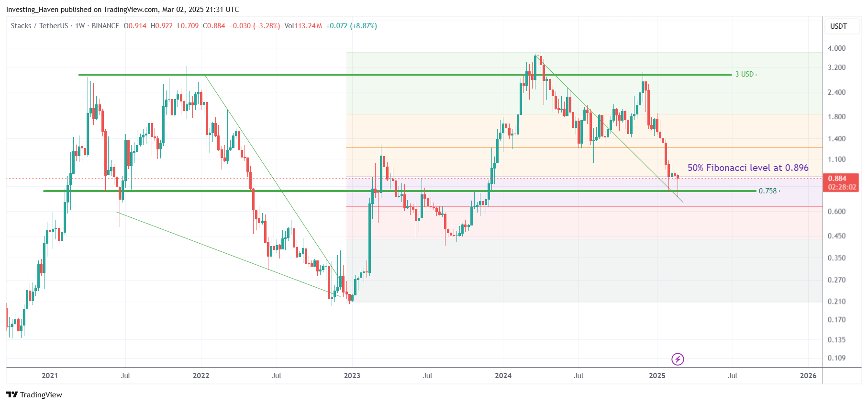This screenshot has width=868, height=405.
Task: Click the 2026 time axis label
Action: 808,376
